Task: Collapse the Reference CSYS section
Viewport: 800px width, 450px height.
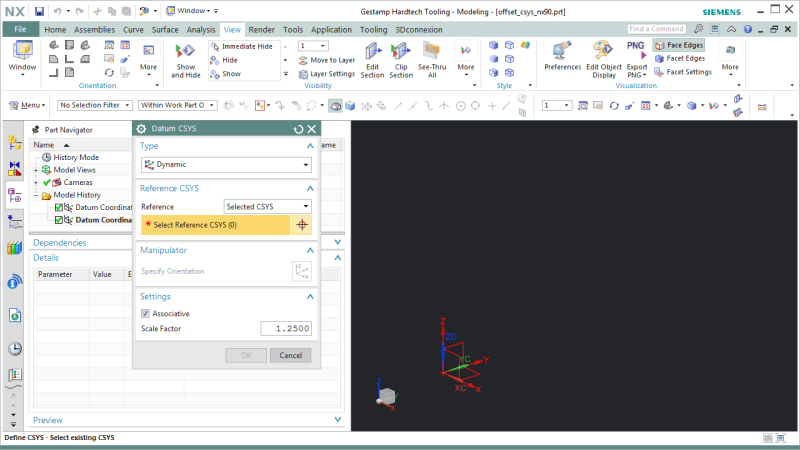Action: [310, 188]
